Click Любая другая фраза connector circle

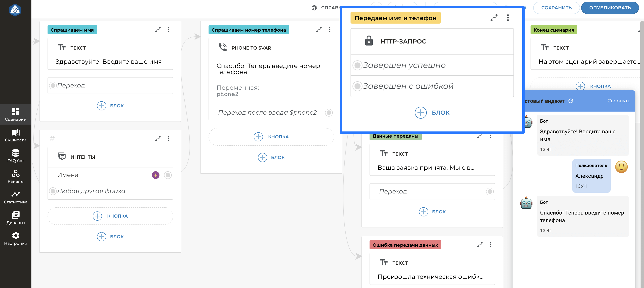(53, 191)
